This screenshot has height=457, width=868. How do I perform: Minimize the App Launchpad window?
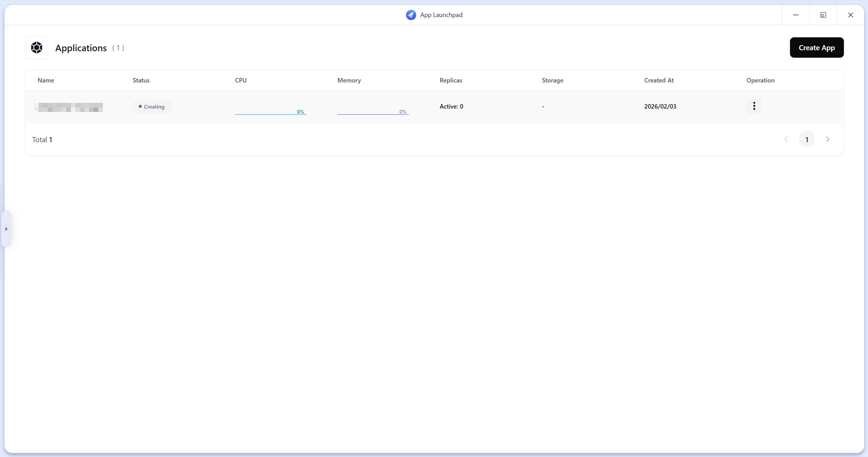795,15
